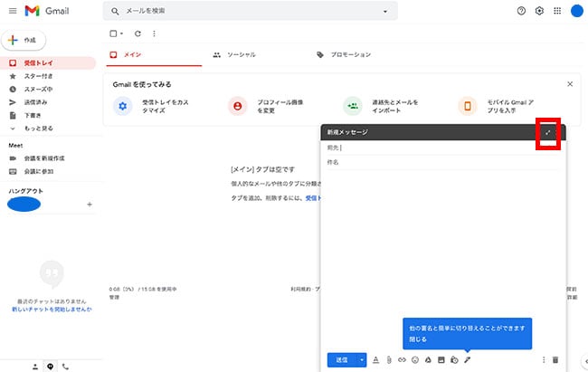Click 受信トレイをカスタマイズ
The height and width of the screenshot is (372, 588).
click(x=151, y=106)
